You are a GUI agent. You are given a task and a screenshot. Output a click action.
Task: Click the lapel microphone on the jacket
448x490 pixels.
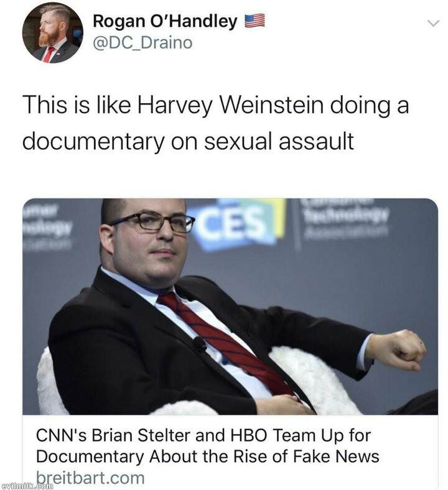pyautogui.click(x=200, y=344)
